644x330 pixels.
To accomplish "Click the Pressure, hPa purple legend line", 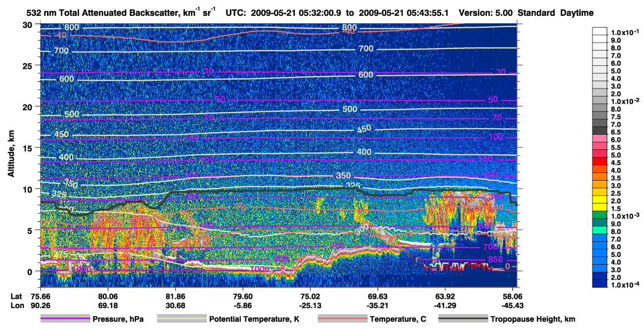I will pyautogui.click(x=65, y=319).
